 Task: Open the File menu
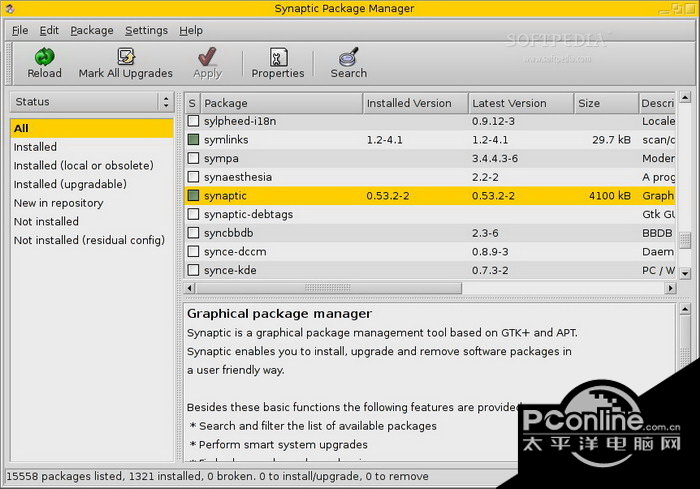click(20, 30)
